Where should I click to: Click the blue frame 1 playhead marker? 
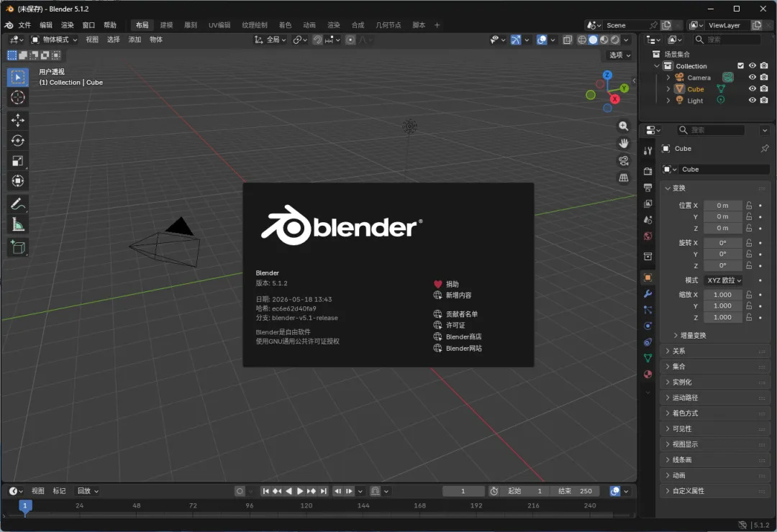[x=25, y=506]
